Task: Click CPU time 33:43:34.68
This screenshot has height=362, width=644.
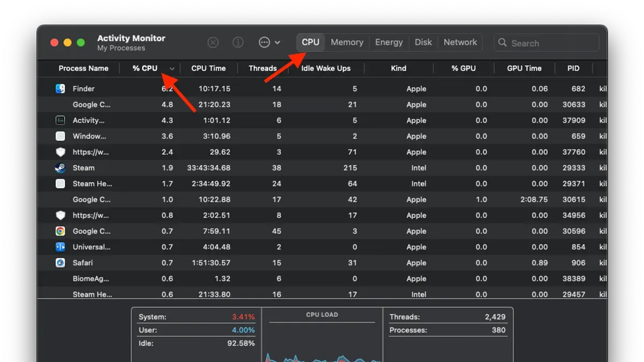Action: [209, 168]
